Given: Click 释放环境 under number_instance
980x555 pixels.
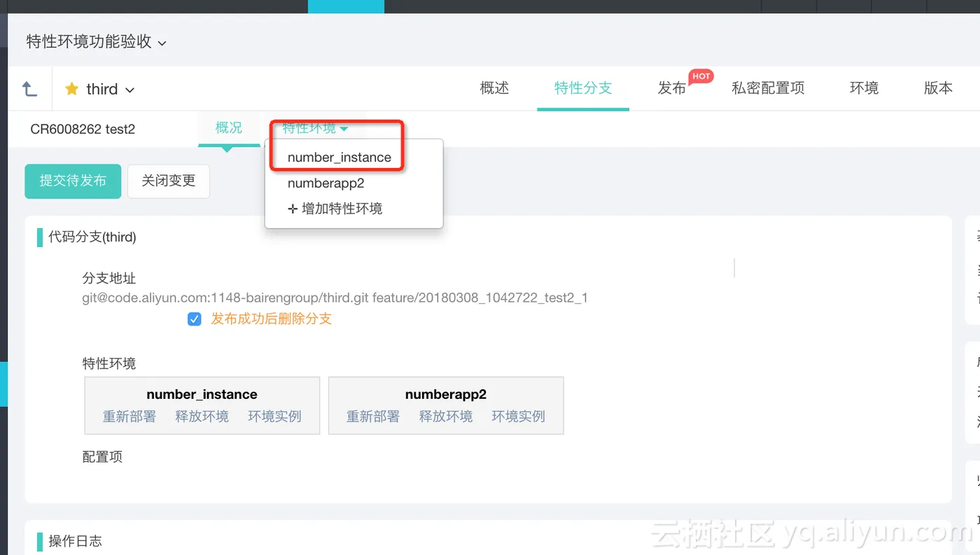Looking at the screenshot, I should (x=202, y=416).
